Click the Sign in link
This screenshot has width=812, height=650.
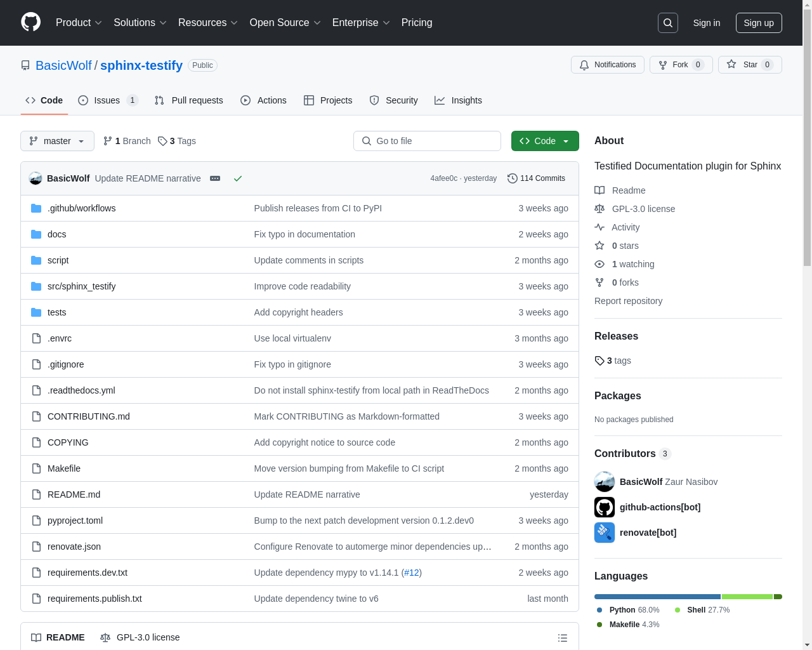coord(707,23)
